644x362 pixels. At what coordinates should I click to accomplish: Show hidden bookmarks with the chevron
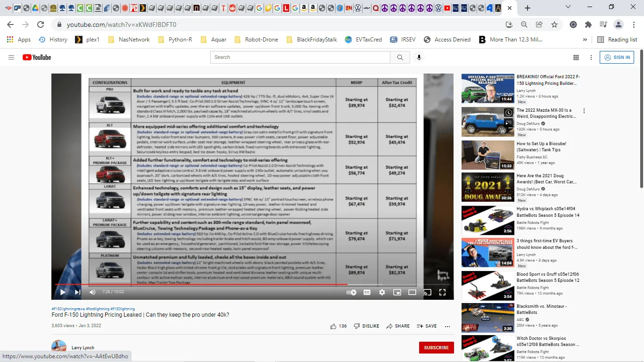[585, 40]
